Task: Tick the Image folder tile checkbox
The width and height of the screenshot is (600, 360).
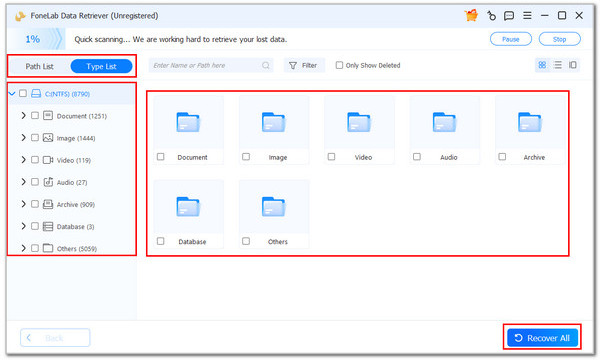Action: click(x=246, y=157)
